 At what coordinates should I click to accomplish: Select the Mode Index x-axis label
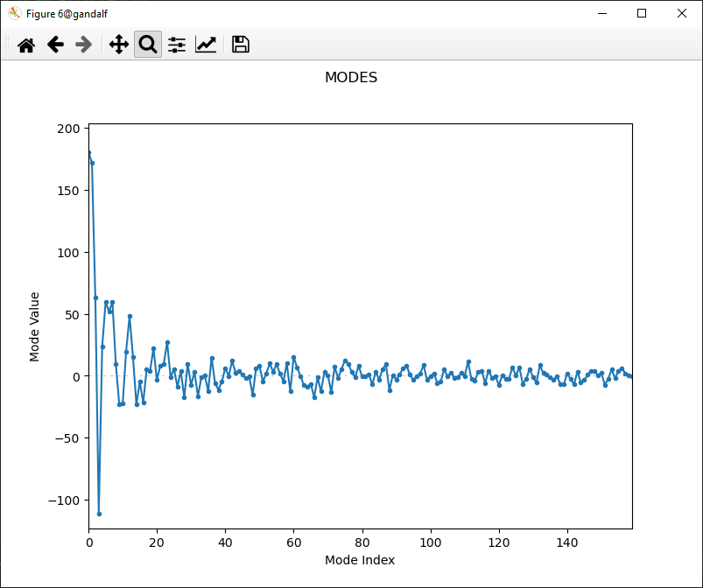(360, 560)
